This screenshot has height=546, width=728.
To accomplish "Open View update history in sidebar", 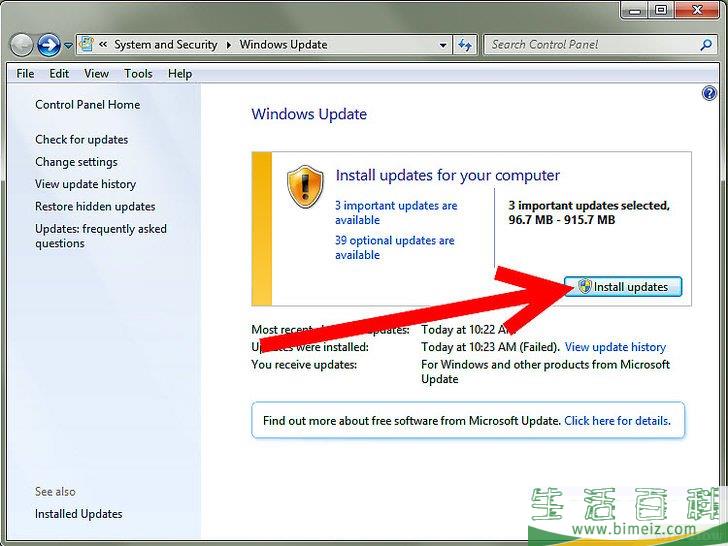I will click(85, 184).
